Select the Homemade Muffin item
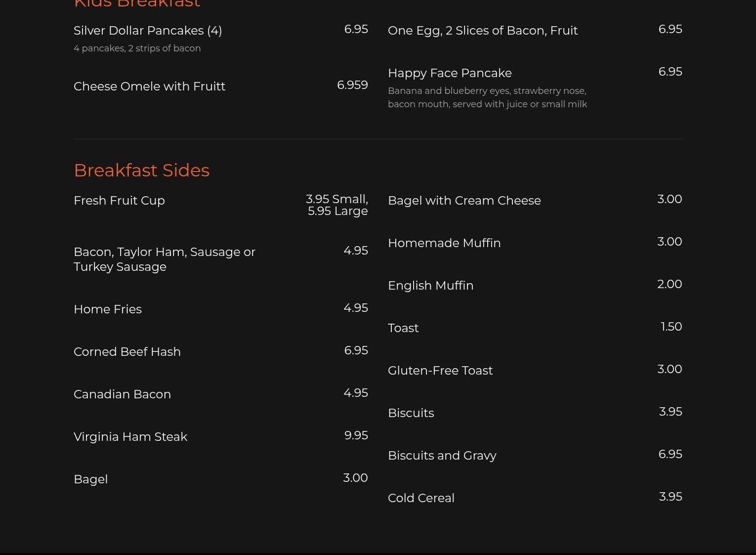The width and height of the screenshot is (756, 555). [x=444, y=243]
